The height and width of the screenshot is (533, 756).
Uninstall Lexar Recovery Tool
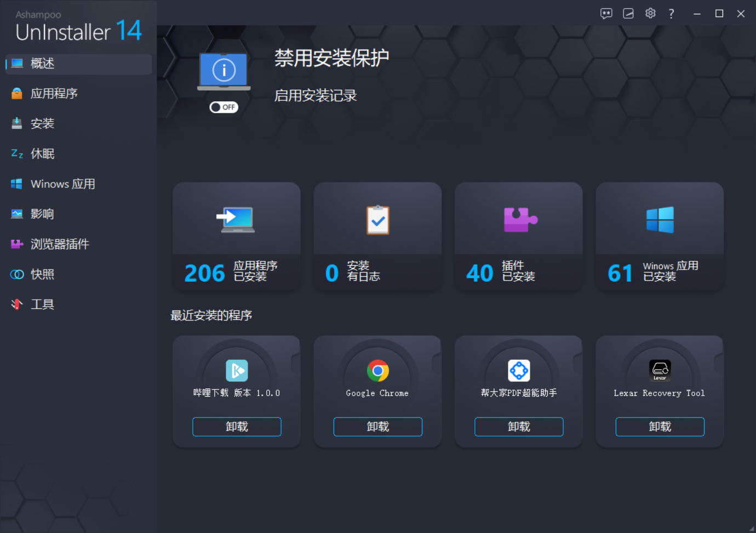pyautogui.click(x=660, y=427)
